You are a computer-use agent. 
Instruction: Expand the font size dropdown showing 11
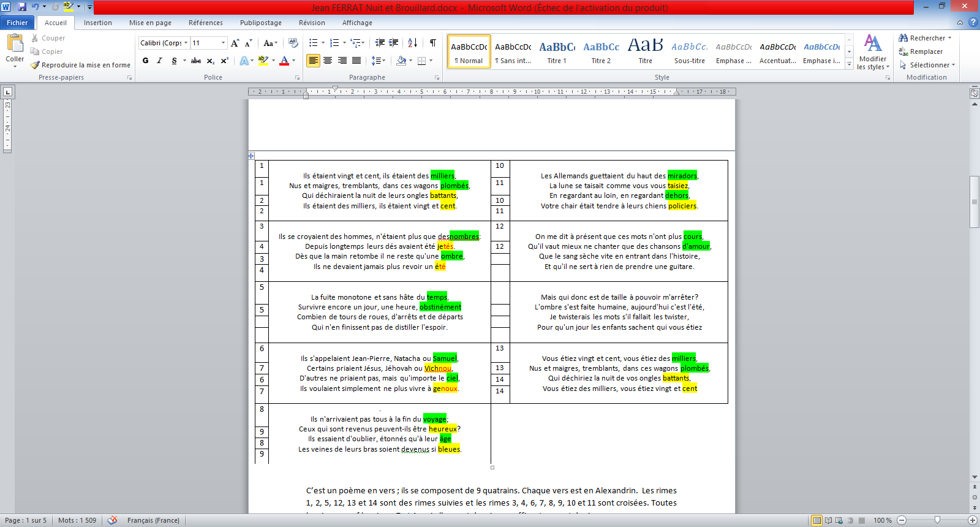pos(223,43)
